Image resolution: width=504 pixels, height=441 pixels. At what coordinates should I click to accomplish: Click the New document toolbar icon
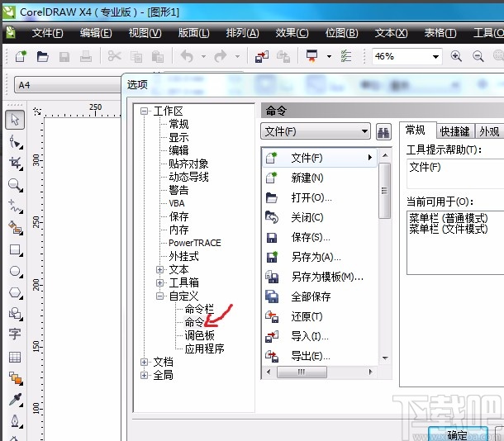tap(21, 56)
